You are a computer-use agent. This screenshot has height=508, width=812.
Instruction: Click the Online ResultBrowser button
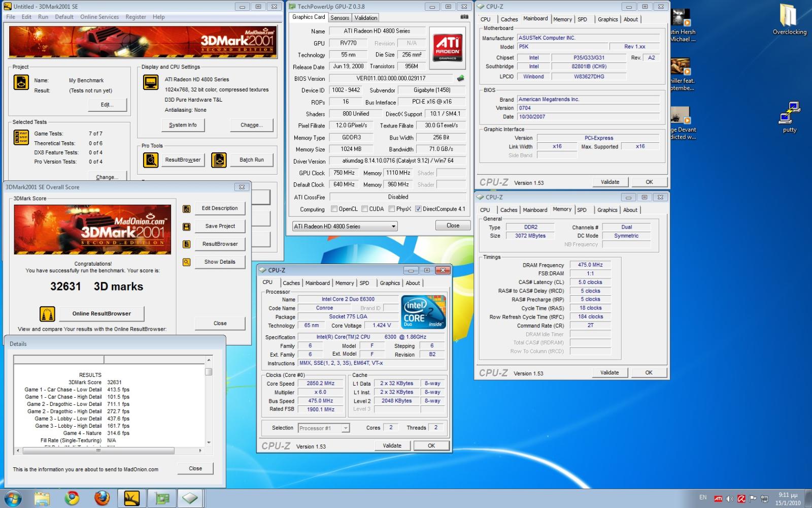pyautogui.click(x=101, y=314)
